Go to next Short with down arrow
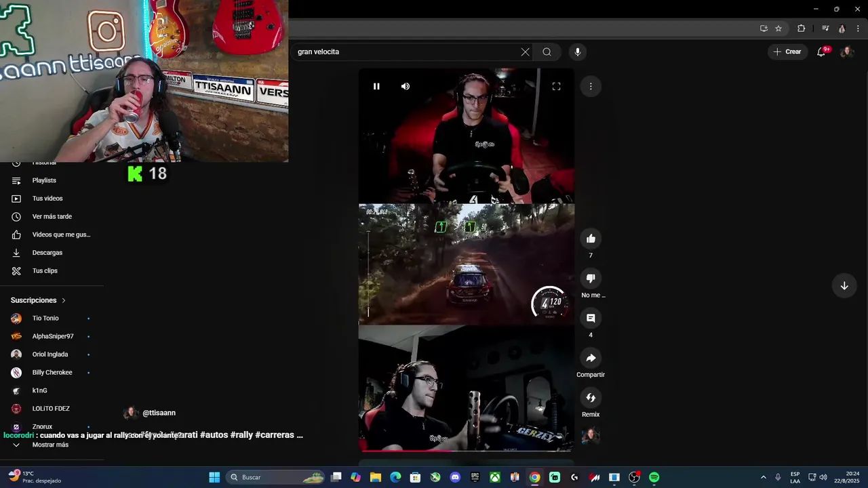Image resolution: width=868 pixels, height=488 pixels. click(x=844, y=286)
